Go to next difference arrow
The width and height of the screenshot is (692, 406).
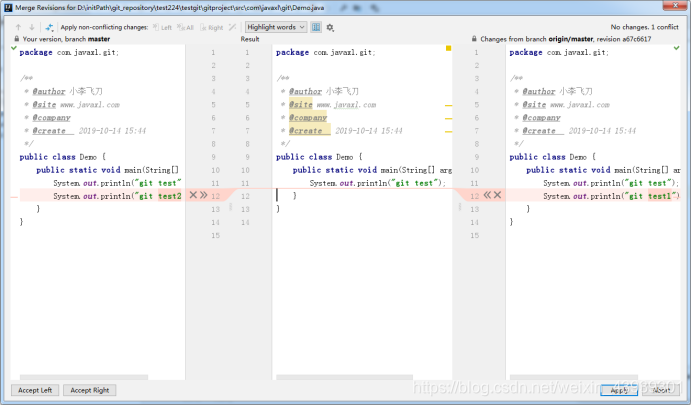[32, 27]
